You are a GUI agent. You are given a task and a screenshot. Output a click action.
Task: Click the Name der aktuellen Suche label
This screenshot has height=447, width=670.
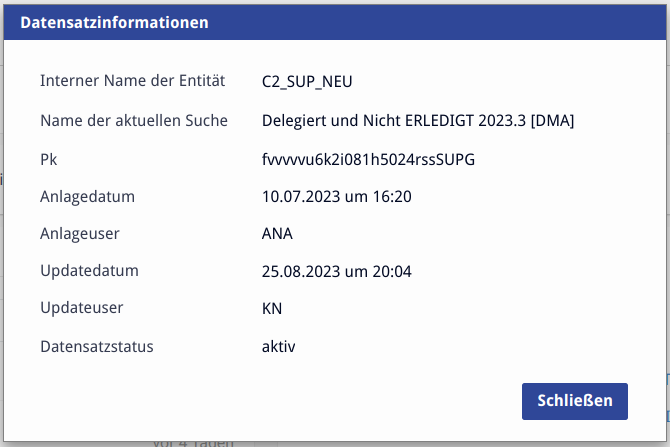pos(134,121)
